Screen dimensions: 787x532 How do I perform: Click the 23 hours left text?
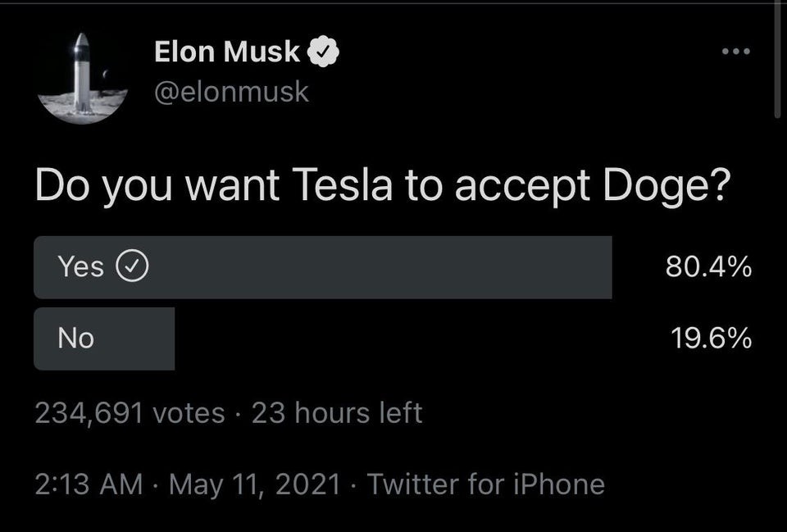click(337, 413)
